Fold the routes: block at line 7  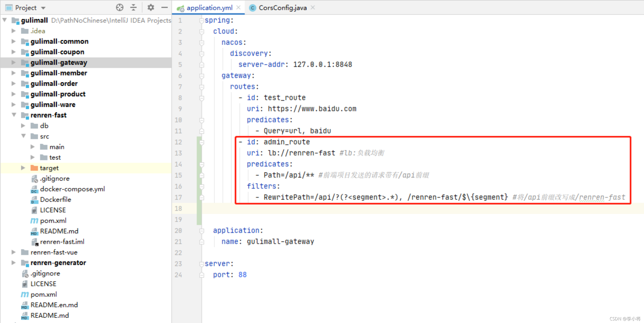pyautogui.click(x=201, y=87)
